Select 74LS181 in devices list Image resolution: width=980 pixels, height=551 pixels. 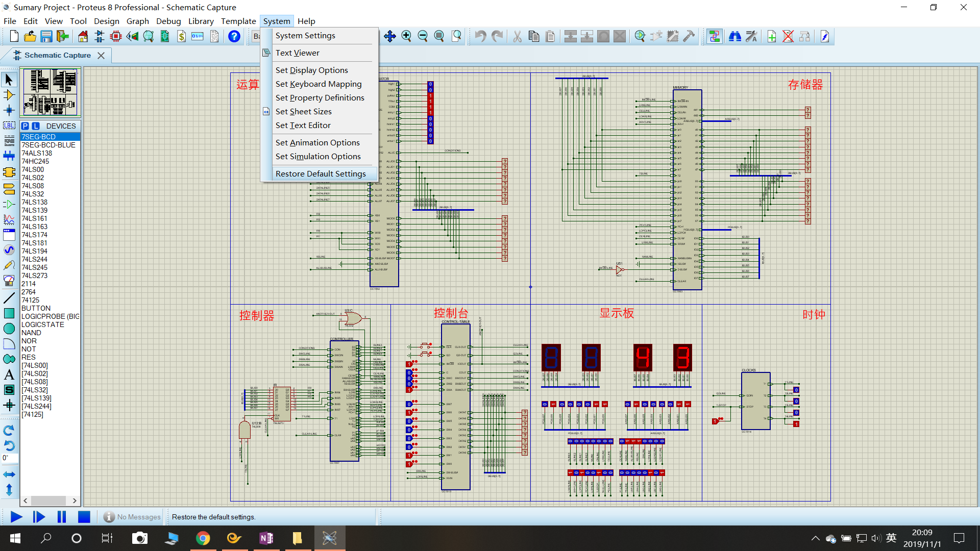[x=34, y=243]
